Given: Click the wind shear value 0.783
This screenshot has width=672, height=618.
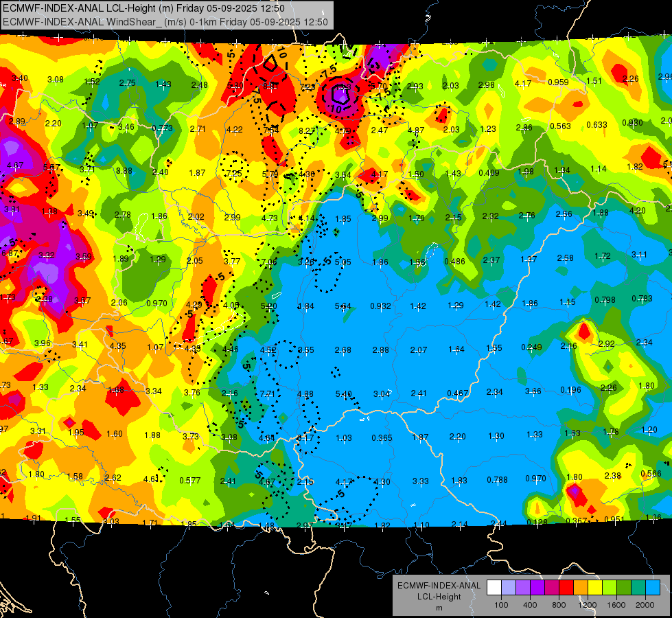Looking at the screenshot, I should (642, 299).
